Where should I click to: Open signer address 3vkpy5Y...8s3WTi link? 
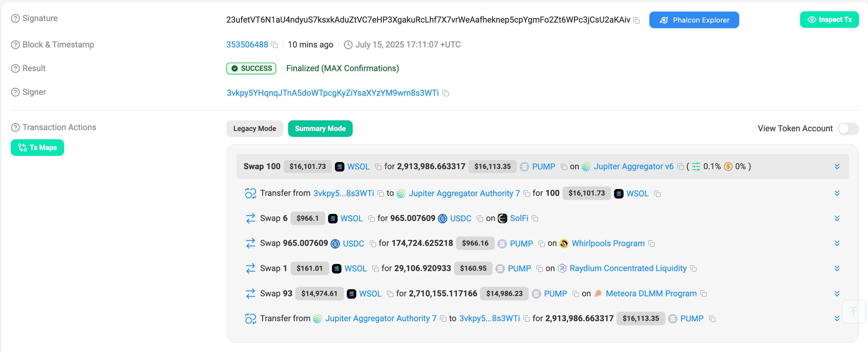pos(333,93)
